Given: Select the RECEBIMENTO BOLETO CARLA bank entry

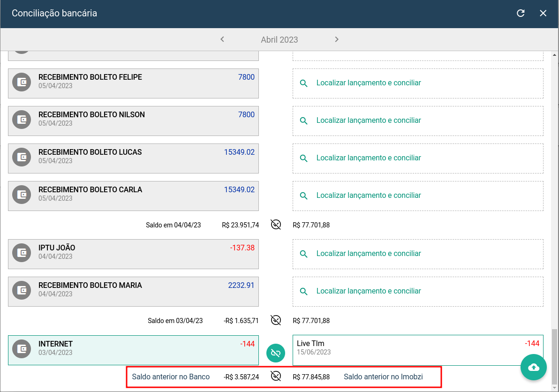Looking at the screenshot, I should 133,196.
